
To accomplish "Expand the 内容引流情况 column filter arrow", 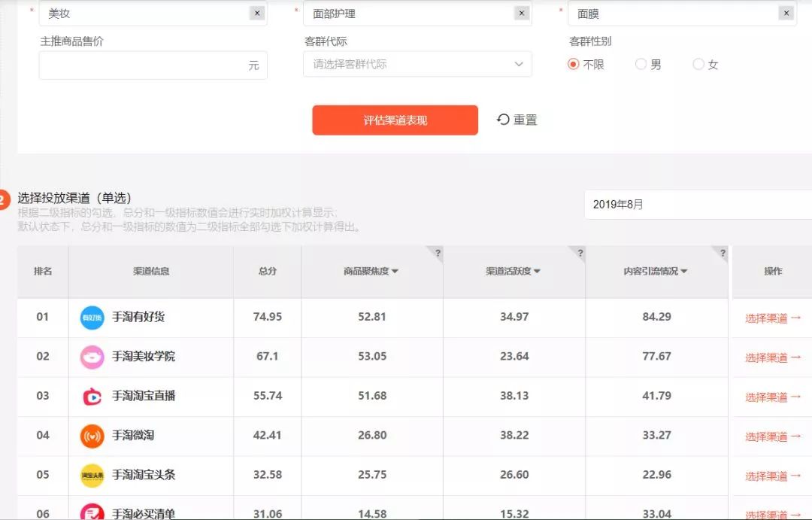I will [684, 271].
